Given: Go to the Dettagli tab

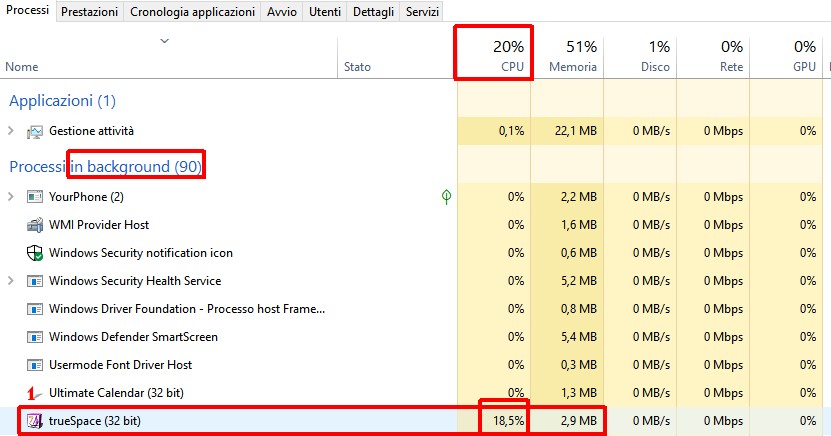Looking at the screenshot, I should 373,12.
